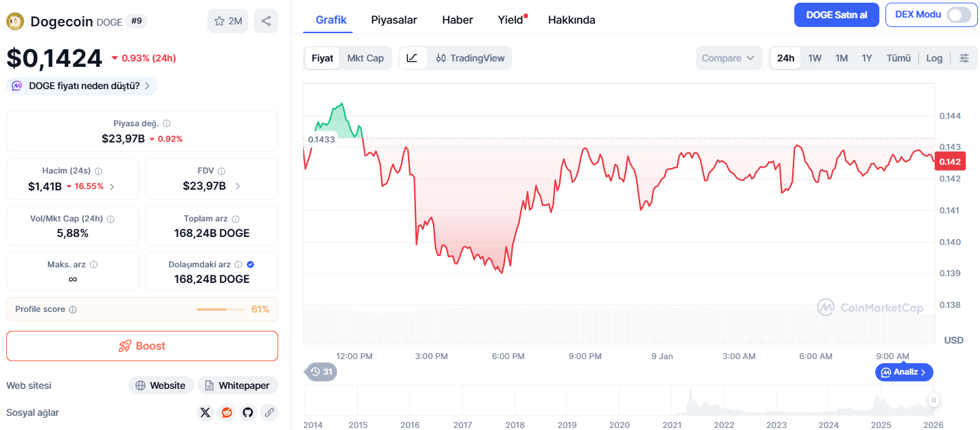
Task: Click DOGE Satın al button
Action: 836,15
